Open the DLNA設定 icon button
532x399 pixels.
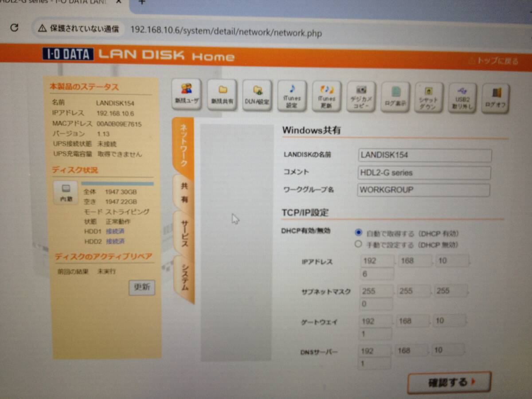tap(257, 95)
